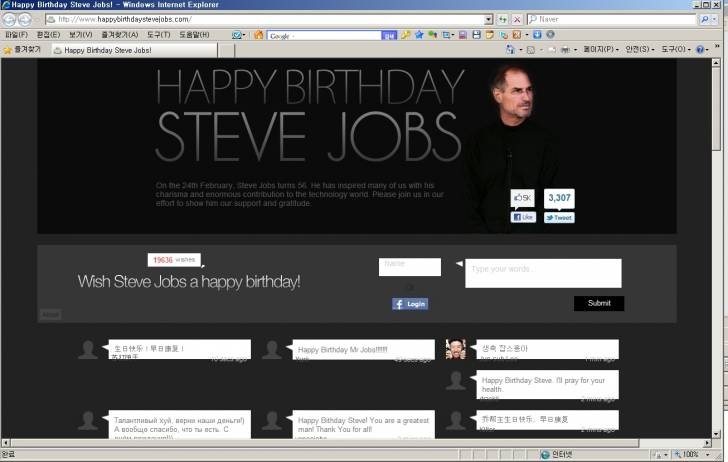Click the Google toolbar search field
728x462 pixels.
coord(324,36)
